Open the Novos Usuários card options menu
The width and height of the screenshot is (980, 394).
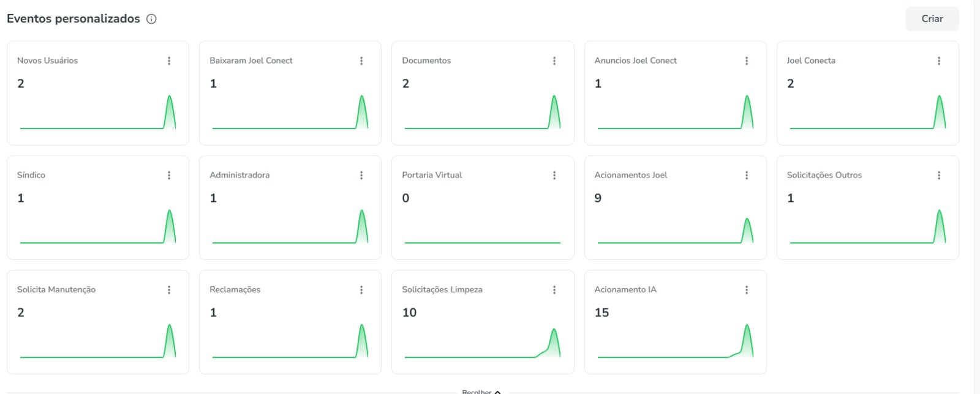(169, 61)
